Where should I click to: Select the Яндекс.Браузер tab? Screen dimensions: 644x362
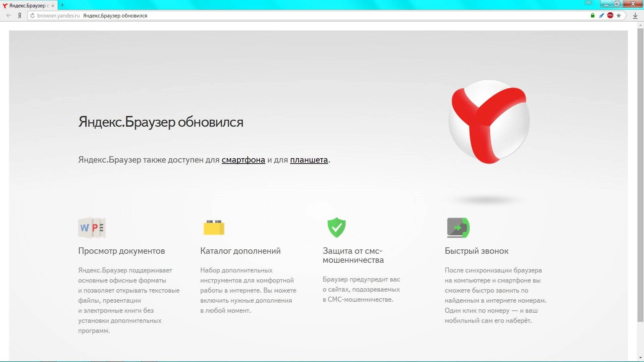[x=29, y=5]
